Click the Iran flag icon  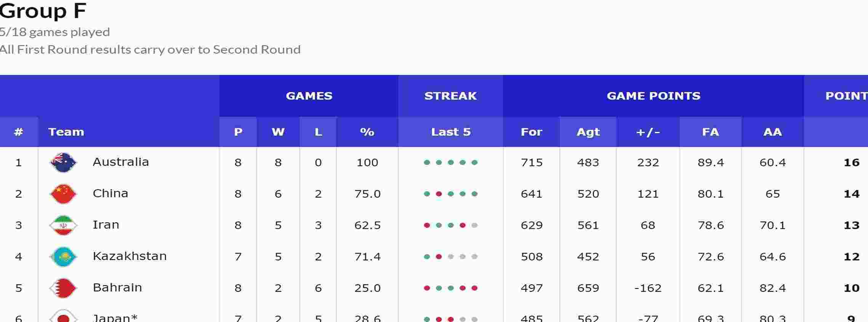point(63,225)
